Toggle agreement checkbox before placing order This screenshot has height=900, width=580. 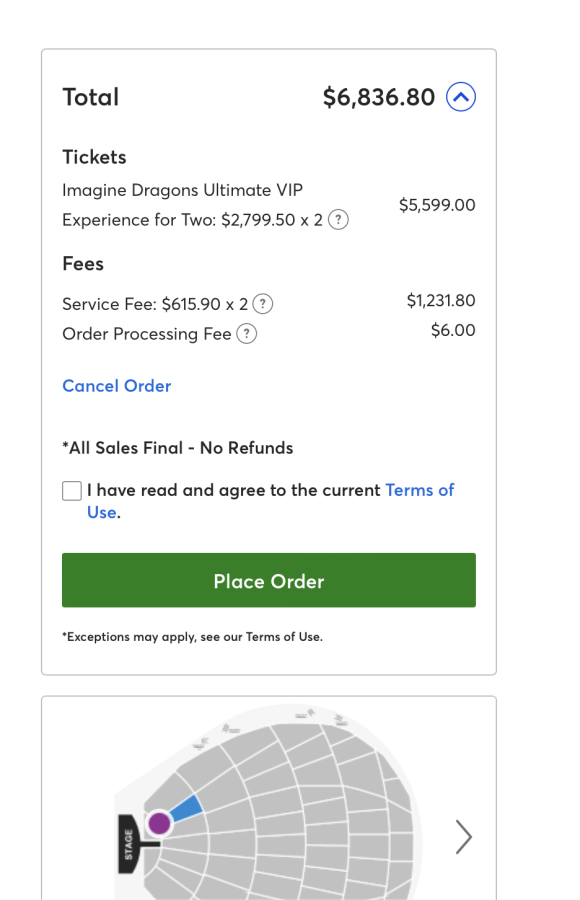click(71, 490)
